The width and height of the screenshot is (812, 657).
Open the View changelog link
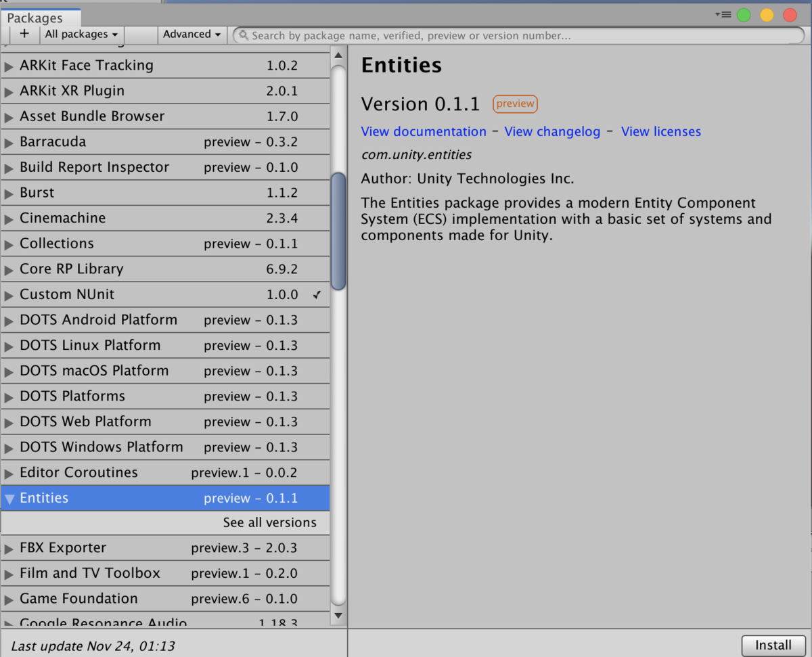tap(552, 131)
